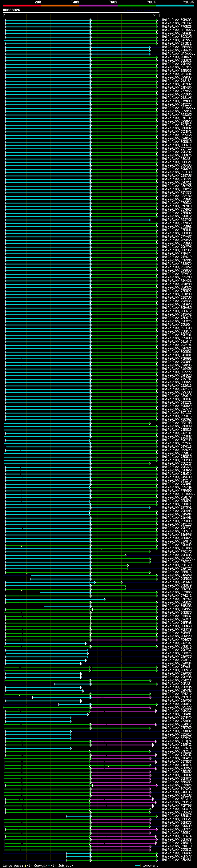
Task: Open hit UniRef100_B9HAQ1
Action: (x=177, y=33)
